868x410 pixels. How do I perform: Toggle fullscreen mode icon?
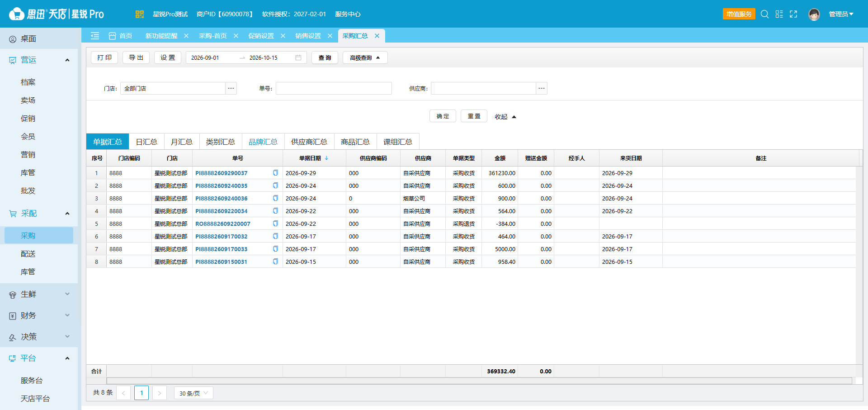[x=793, y=14]
